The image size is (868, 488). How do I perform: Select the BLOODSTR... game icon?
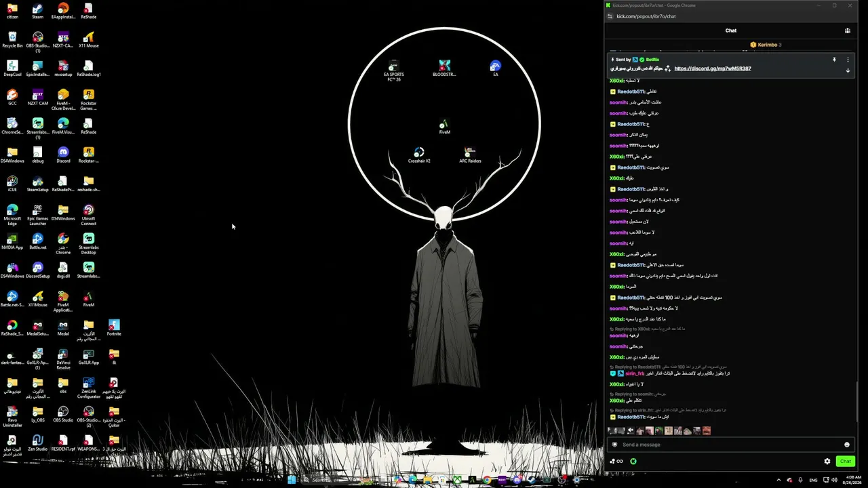click(x=444, y=68)
